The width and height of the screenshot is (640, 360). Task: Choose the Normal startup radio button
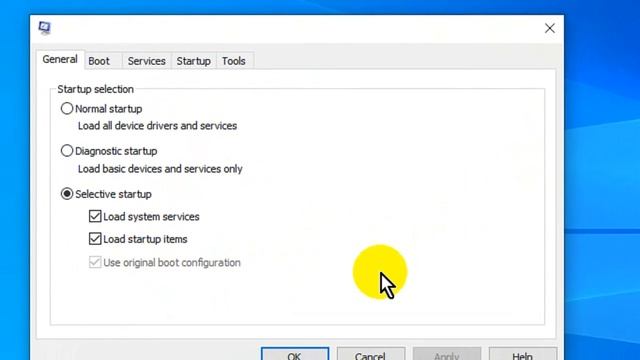[67, 109]
